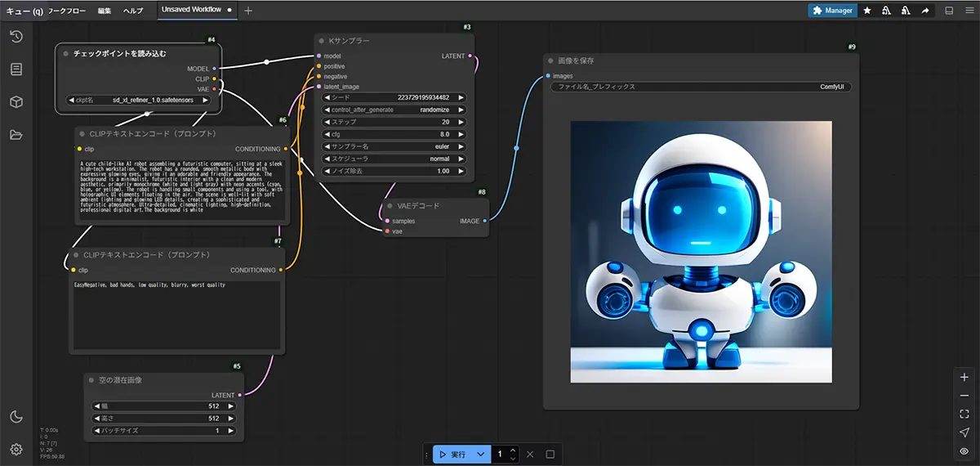The image size is (980, 466).
Task: Collapse the positive CLIPテキストエンコード node #6 dot
Action: pos(83,132)
